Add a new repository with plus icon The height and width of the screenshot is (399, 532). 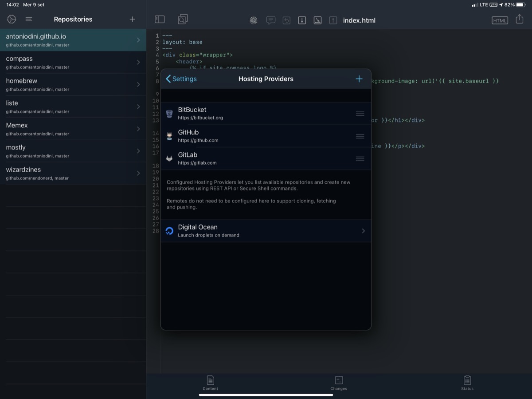(x=132, y=19)
